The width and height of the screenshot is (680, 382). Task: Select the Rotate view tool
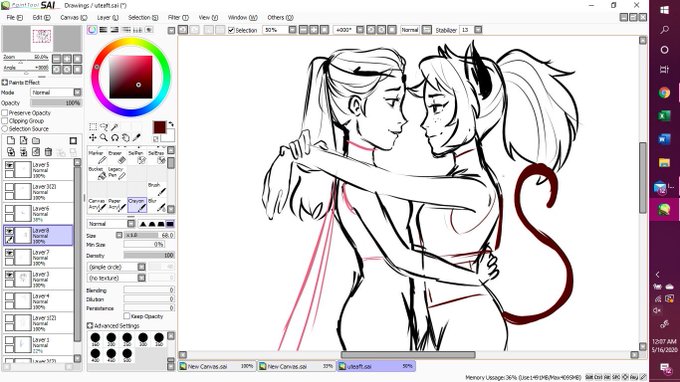pos(114,137)
